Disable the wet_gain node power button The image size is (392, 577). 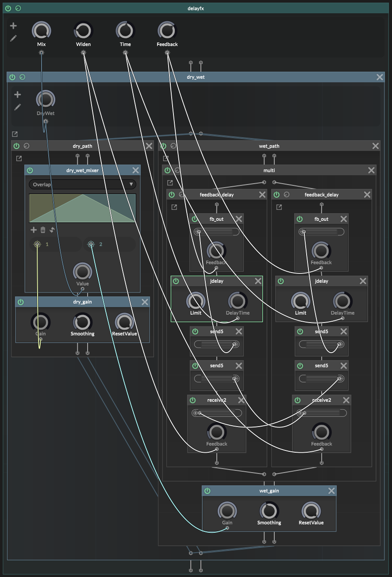tap(208, 491)
